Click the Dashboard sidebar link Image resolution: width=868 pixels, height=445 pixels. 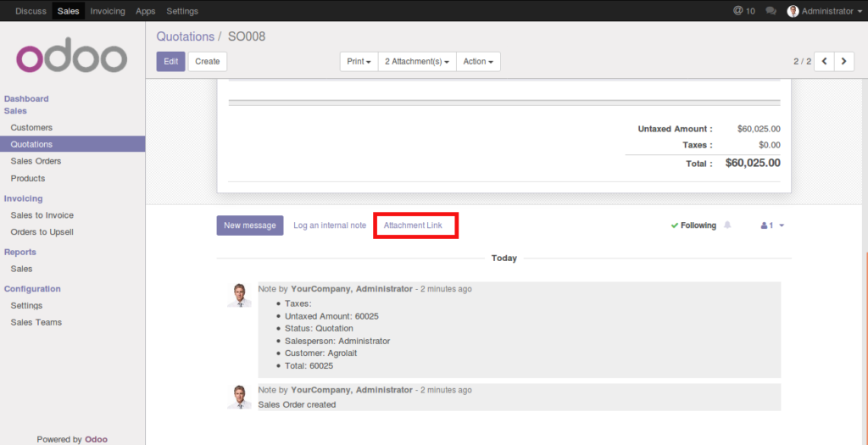(x=26, y=98)
